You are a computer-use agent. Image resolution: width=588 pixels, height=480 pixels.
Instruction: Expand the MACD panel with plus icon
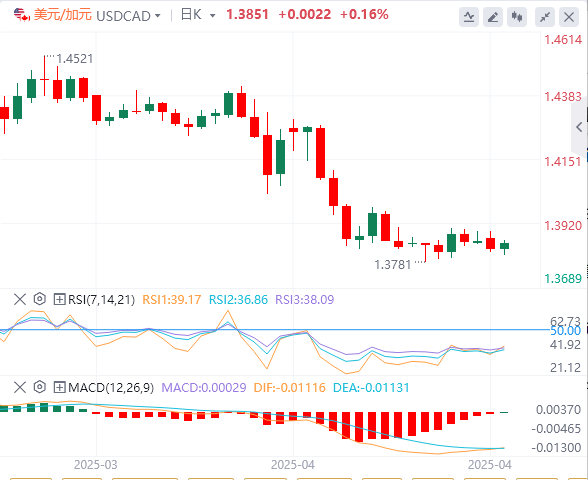[59, 387]
